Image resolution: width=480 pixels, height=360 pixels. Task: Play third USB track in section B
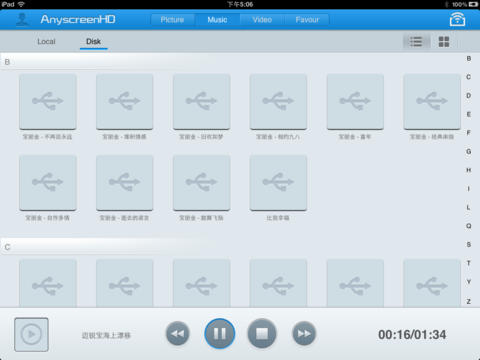pyautogui.click(x=201, y=101)
